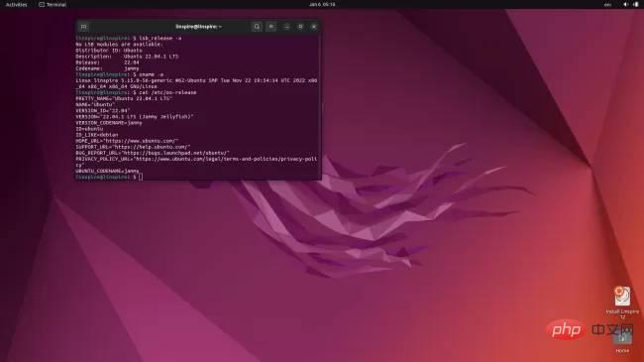Image resolution: width=644 pixels, height=362 pixels.
Task: Click the 'Release: 22.04' line
Action: [107, 62]
